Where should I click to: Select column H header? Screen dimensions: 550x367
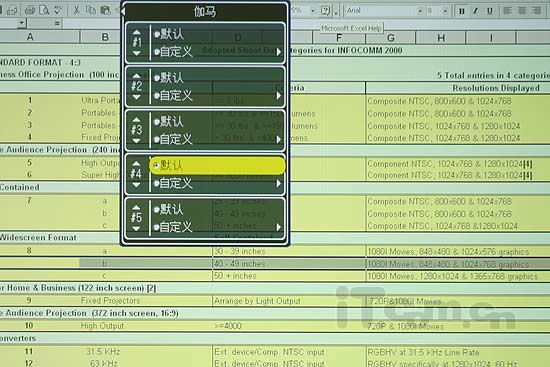tap(441, 38)
